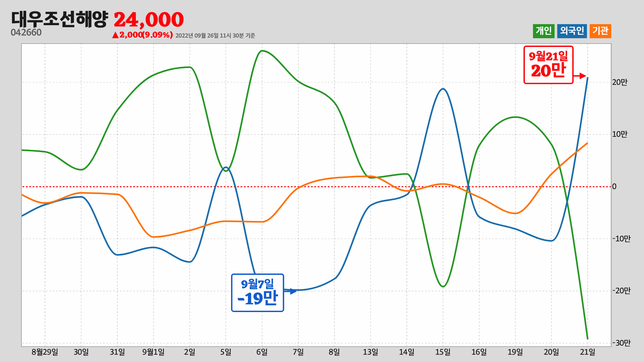Click the 대우조선해양 stock title
644x362 pixels.
[60, 19]
